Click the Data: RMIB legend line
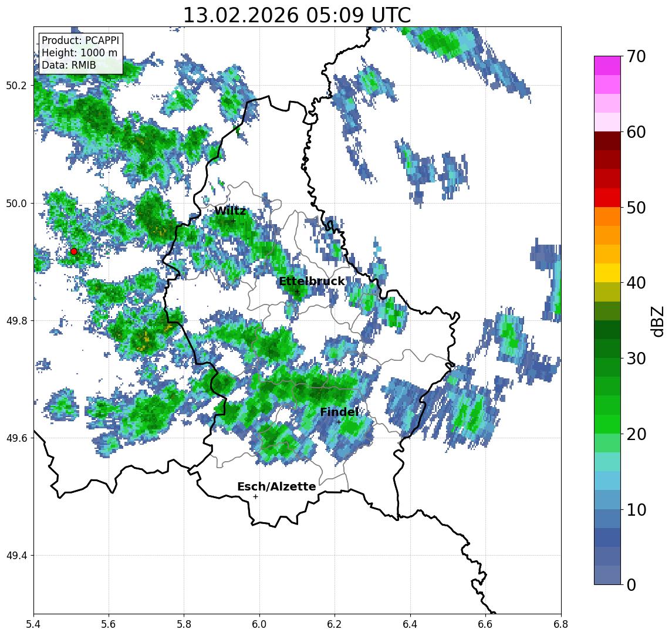 point(69,65)
